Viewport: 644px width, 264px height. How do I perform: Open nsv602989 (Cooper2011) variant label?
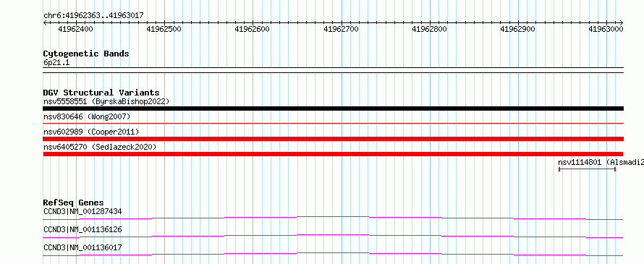point(91,132)
